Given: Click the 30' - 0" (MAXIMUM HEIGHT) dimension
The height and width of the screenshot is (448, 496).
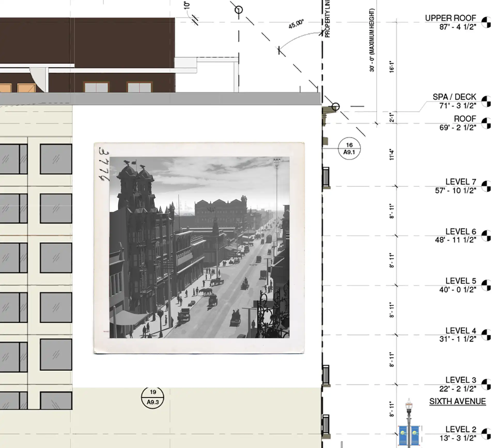Looking at the screenshot, I should [372, 40].
